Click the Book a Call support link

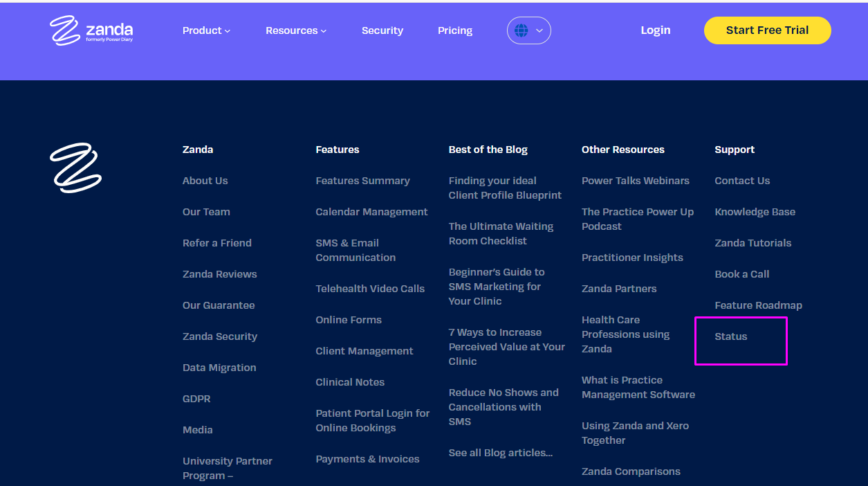[741, 274]
